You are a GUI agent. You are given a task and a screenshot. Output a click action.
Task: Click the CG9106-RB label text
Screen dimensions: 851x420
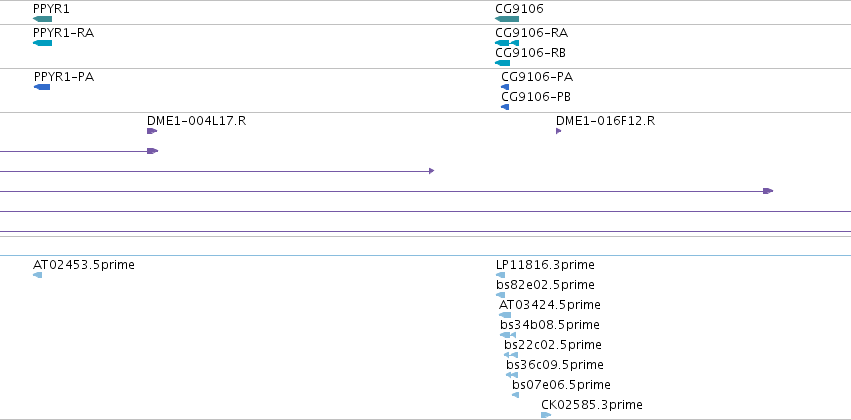[x=531, y=53]
